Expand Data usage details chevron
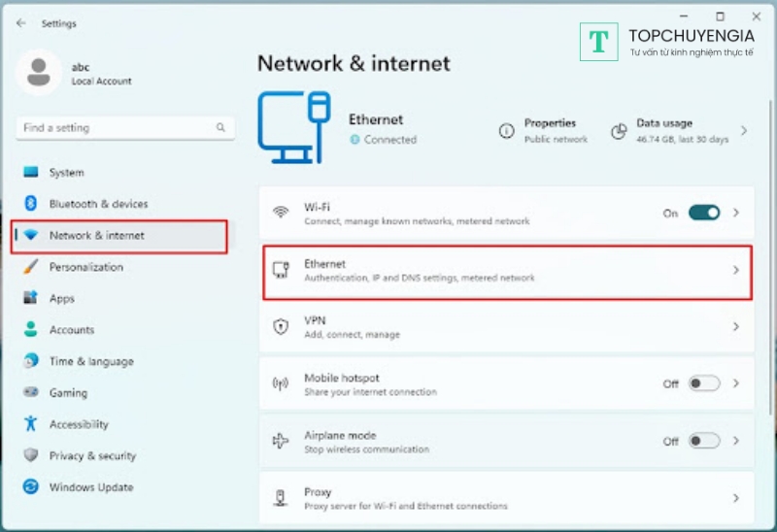Viewport: 777px width, 532px height. (744, 130)
